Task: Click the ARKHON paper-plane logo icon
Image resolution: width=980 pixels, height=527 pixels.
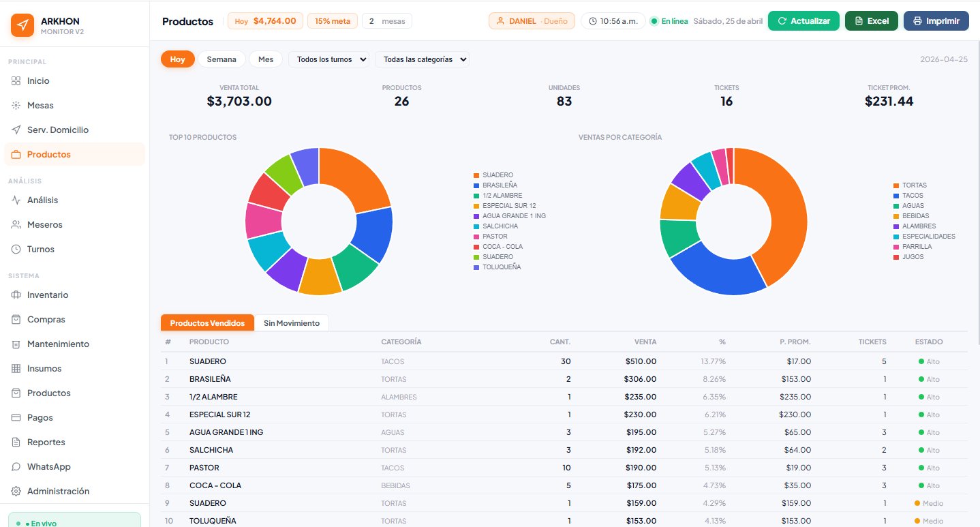Action: 22,26
